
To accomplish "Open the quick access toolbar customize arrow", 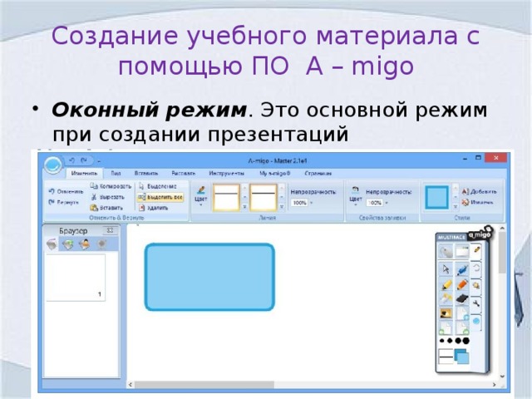I will [x=99, y=160].
